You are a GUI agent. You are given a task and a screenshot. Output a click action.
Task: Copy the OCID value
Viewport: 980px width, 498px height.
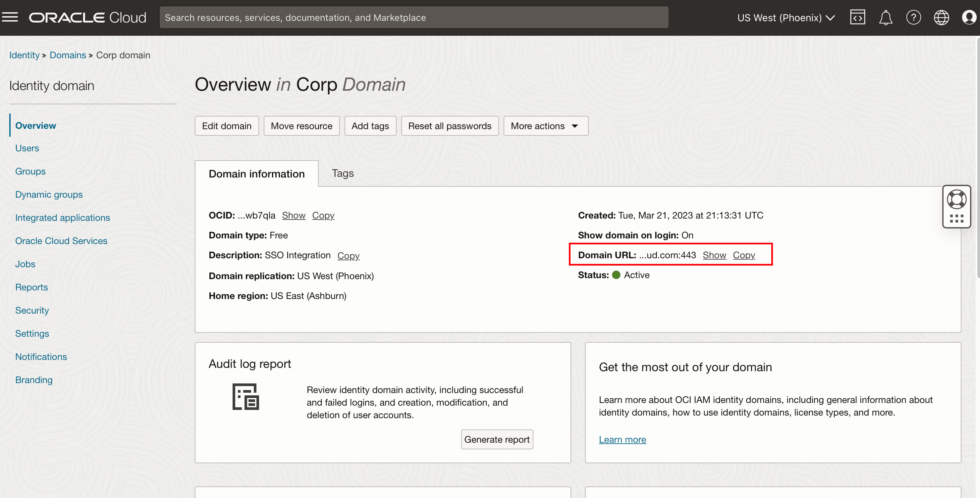pos(323,216)
